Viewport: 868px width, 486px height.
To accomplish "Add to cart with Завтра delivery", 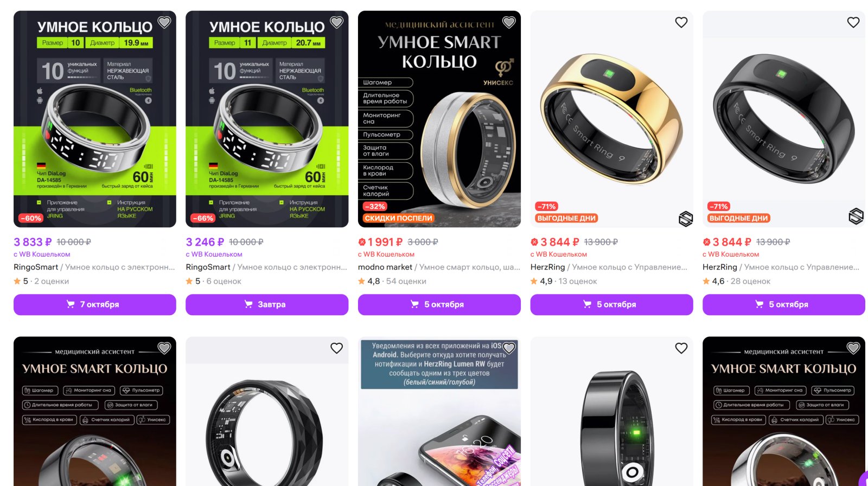I will (x=267, y=304).
